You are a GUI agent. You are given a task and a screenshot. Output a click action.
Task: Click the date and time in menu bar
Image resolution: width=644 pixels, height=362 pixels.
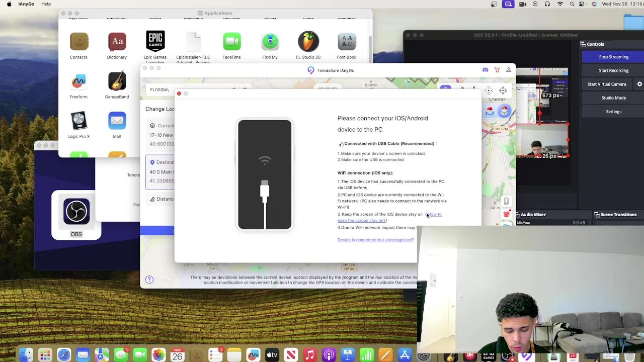(x=622, y=4)
